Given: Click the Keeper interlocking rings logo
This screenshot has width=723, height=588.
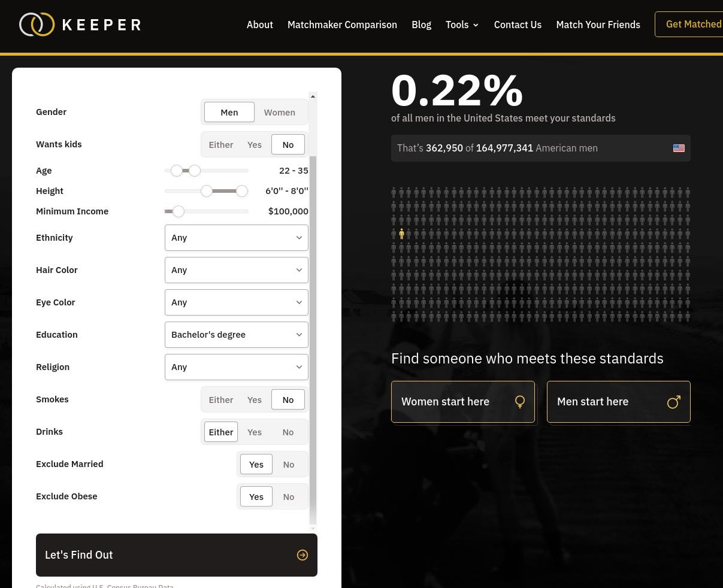Looking at the screenshot, I should coord(37,25).
